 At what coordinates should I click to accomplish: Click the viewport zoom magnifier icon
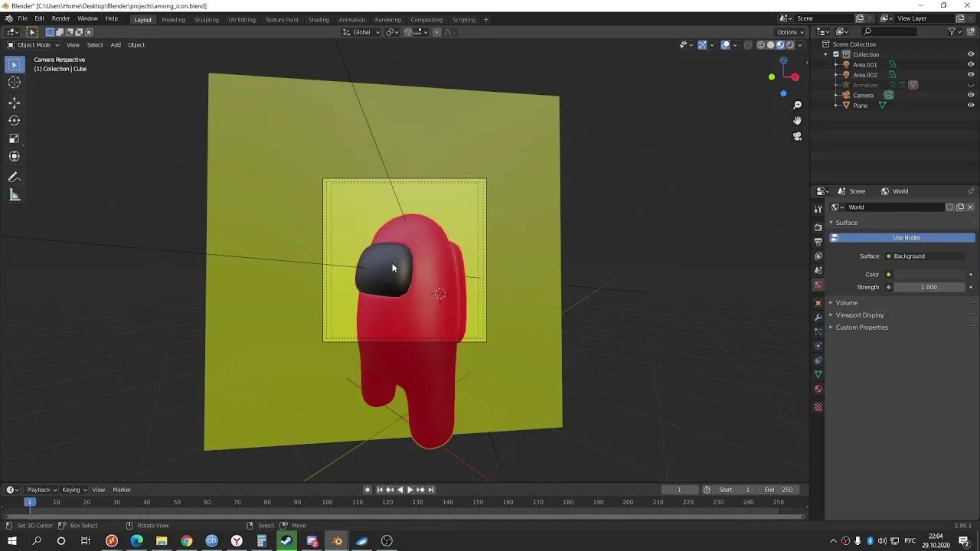pyautogui.click(x=797, y=105)
